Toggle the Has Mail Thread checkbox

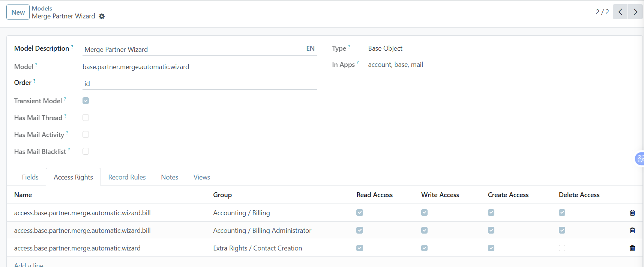pyautogui.click(x=86, y=118)
